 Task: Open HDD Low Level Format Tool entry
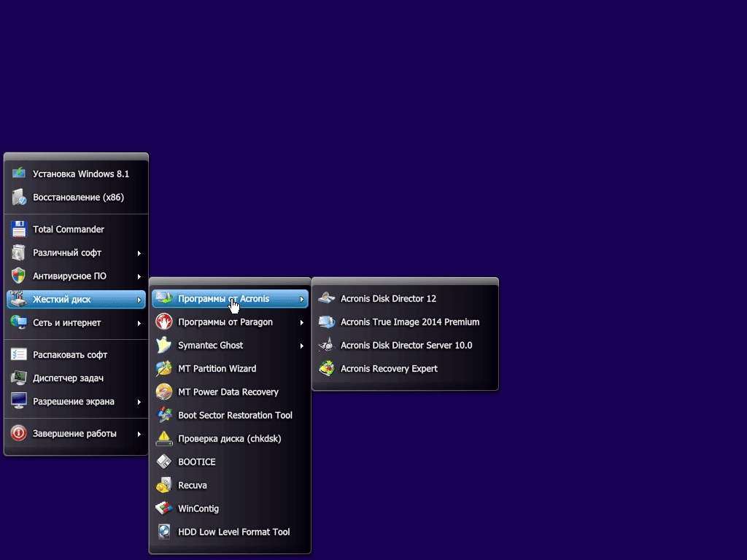[230, 532]
